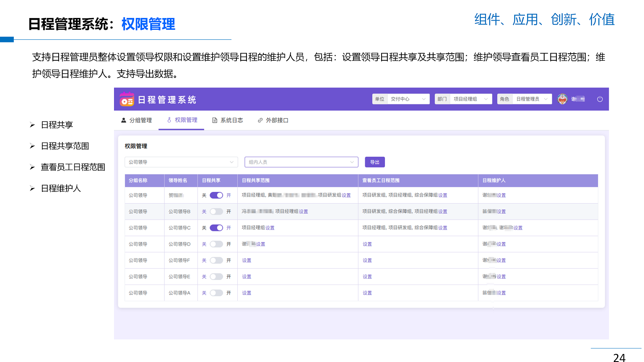Expand the 公司领导 group filter dropdown
Image resolution: width=644 pixels, height=362 pixels.
click(181, 162)
